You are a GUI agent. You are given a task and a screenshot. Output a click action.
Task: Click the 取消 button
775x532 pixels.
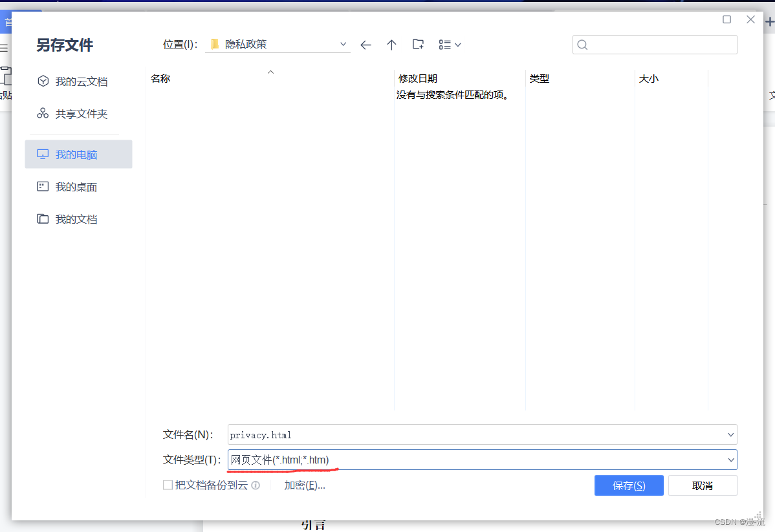point(703,485)
